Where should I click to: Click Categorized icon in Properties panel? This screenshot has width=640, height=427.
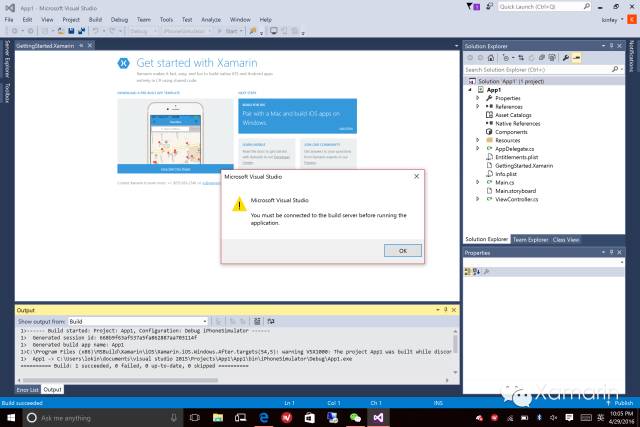[x=468, y=271]
